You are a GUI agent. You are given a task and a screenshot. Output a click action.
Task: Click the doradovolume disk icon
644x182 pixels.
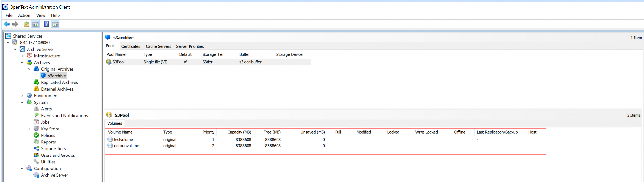pyautogui.click(x=110, y=146)
